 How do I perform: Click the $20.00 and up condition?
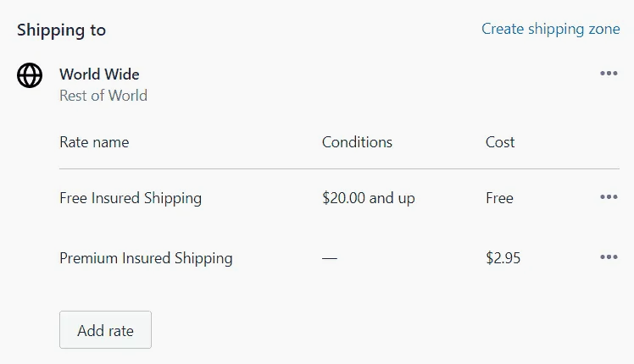pyautogui.click(x=368, y=198)
